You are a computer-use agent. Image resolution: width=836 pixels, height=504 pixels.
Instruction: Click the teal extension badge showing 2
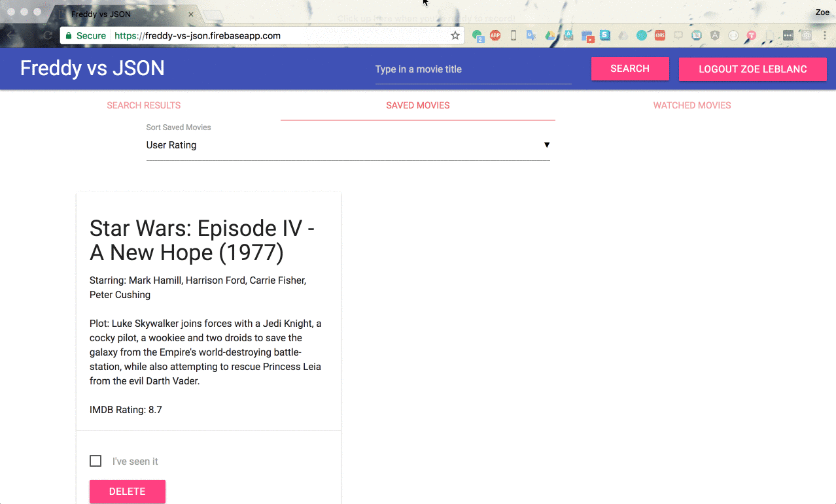478,36
